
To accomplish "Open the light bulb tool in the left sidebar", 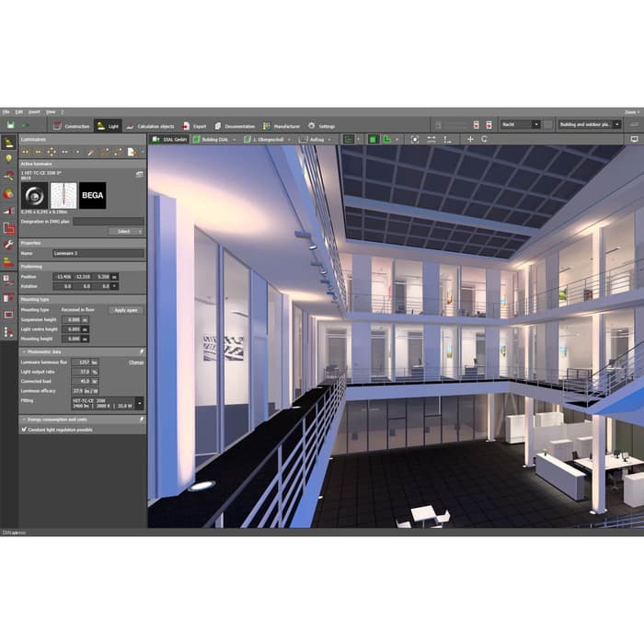I will pos(9,158).
